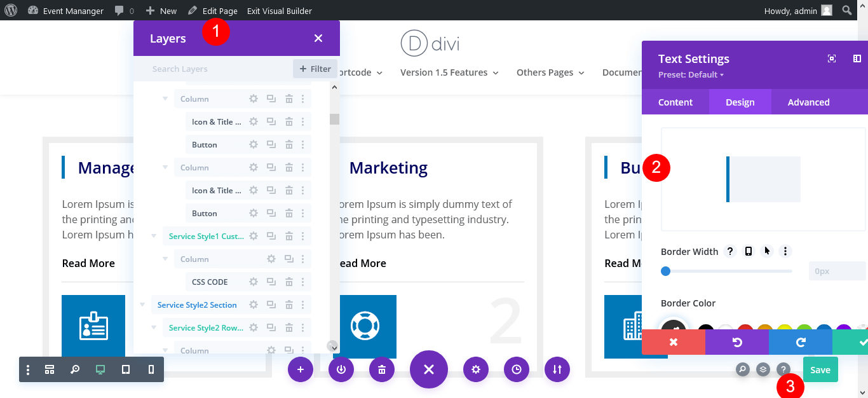This screenshot has width=868, height=398.
Task: Open more options for Service Style2 Row... layer
Action: tap(303, 327)
